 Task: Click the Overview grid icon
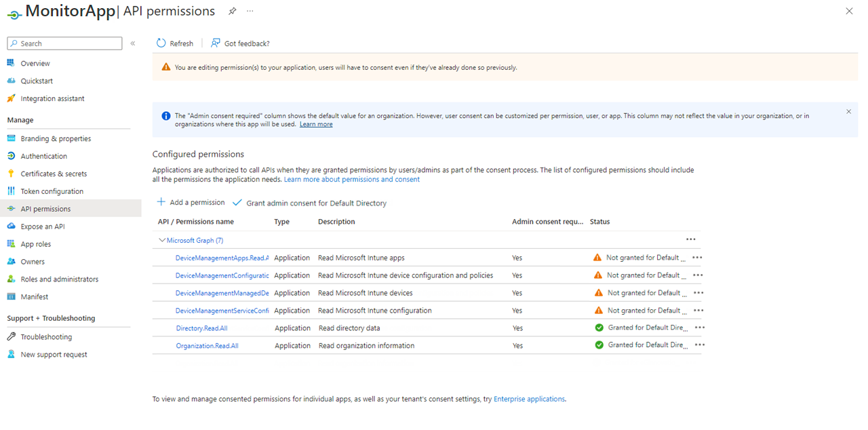point(11,63)
